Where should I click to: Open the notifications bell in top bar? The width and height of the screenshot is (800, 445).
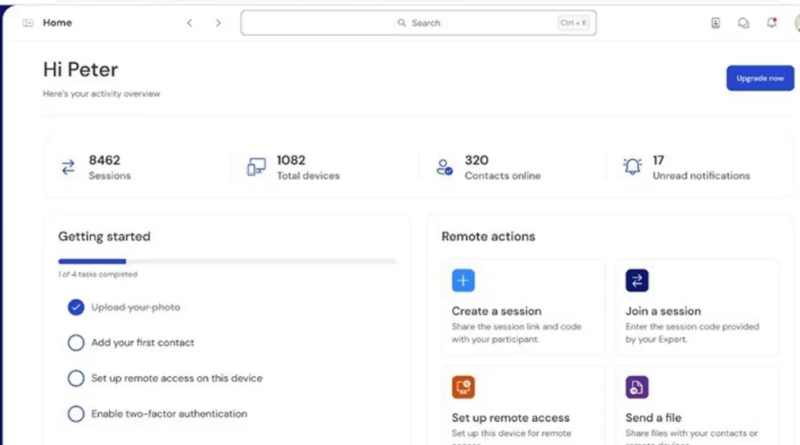tap(771, 23)
